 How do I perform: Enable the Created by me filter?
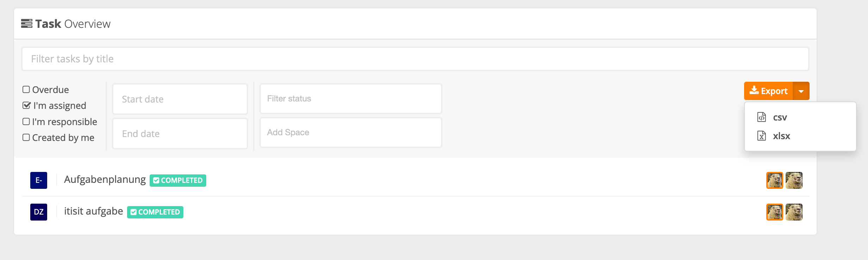26,137
